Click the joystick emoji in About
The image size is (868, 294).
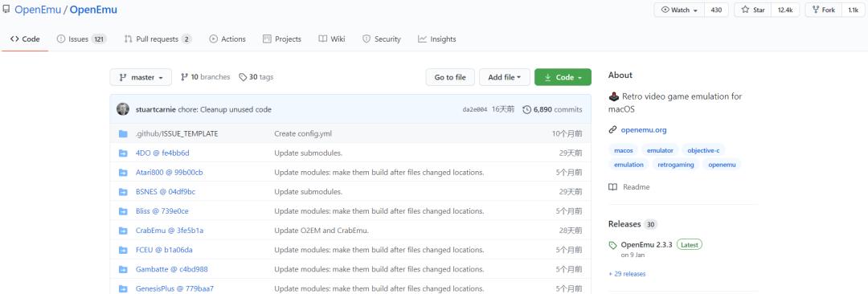pos(614,96)
